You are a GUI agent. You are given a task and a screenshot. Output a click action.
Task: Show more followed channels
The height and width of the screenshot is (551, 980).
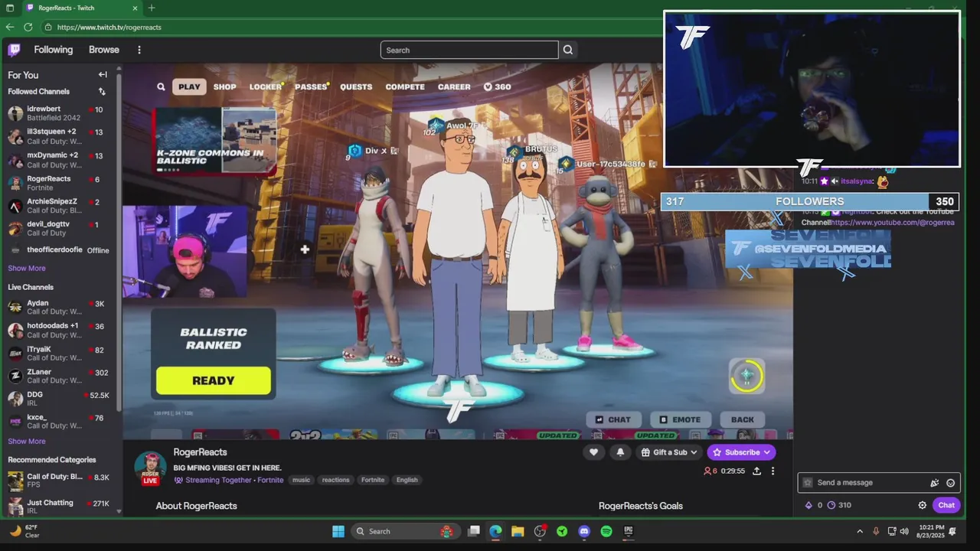tap(27, 268)
